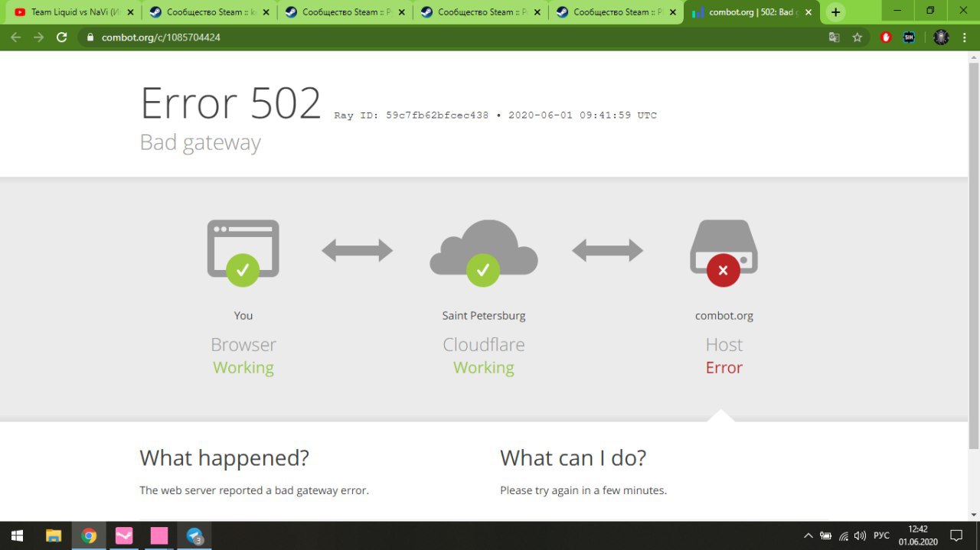
Task: Switch to the fourth tab, Сообщество Steam
Action: [480, 12]
